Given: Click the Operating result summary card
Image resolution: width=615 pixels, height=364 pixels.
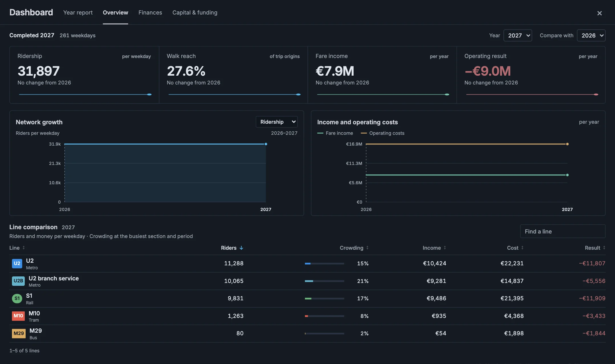Looking at the screenshot, I should 531,75.
